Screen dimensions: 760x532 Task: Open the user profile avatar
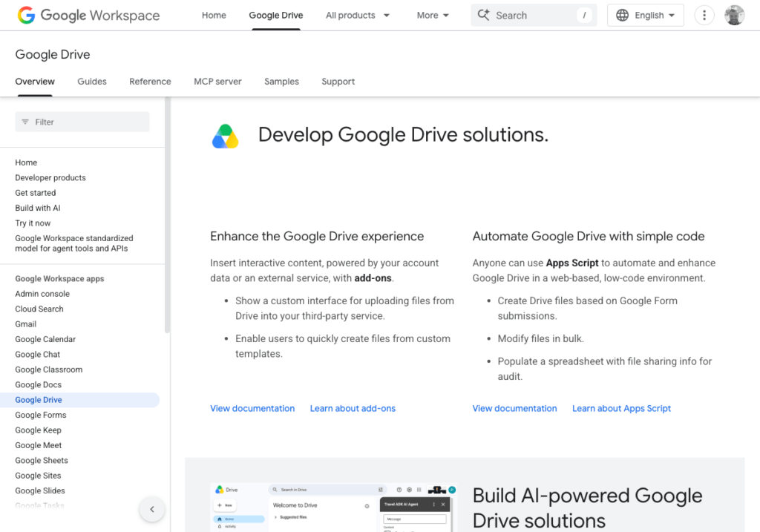(x=734, y=15)
